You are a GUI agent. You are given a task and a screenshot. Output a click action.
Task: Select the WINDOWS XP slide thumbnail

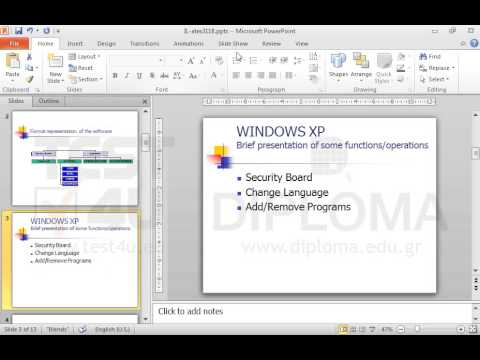pos(75,260)
